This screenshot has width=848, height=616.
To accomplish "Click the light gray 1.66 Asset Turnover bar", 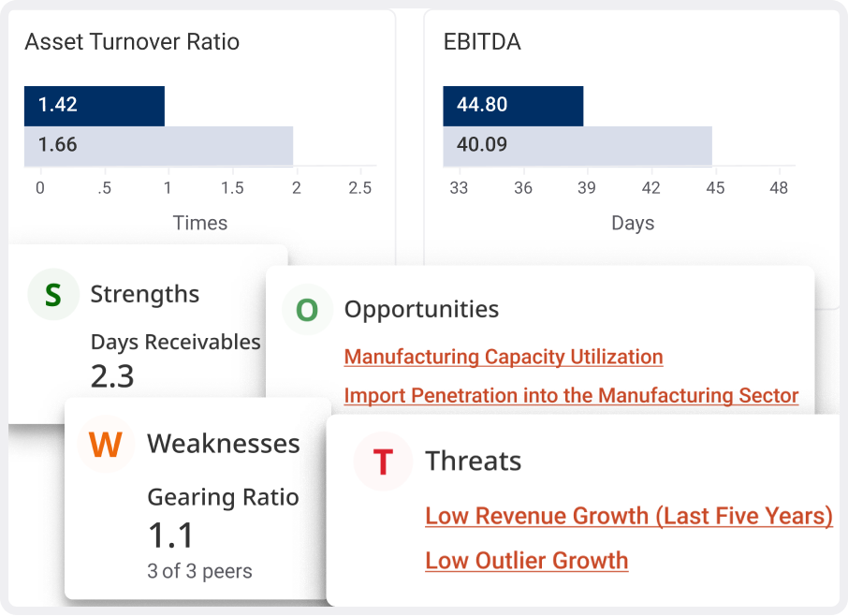I will coord(159,145).
